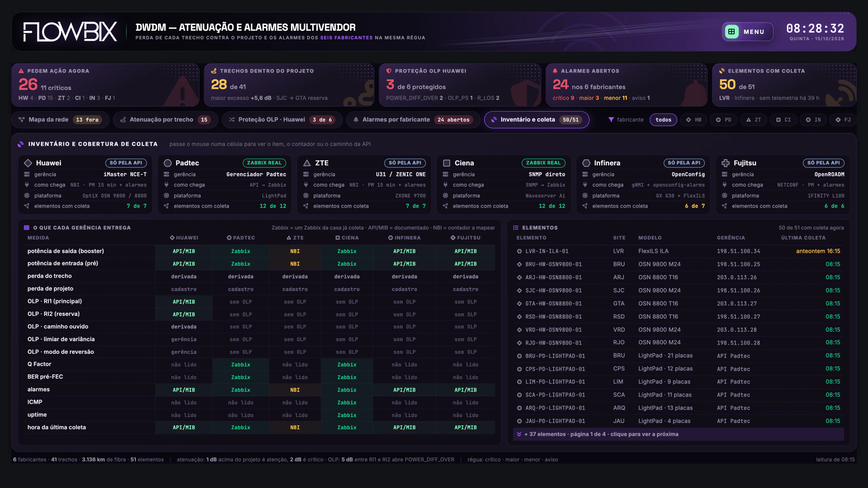Select Proteção OLP · Huawei tab
868x488 pixels.
[x=282, y=120]
